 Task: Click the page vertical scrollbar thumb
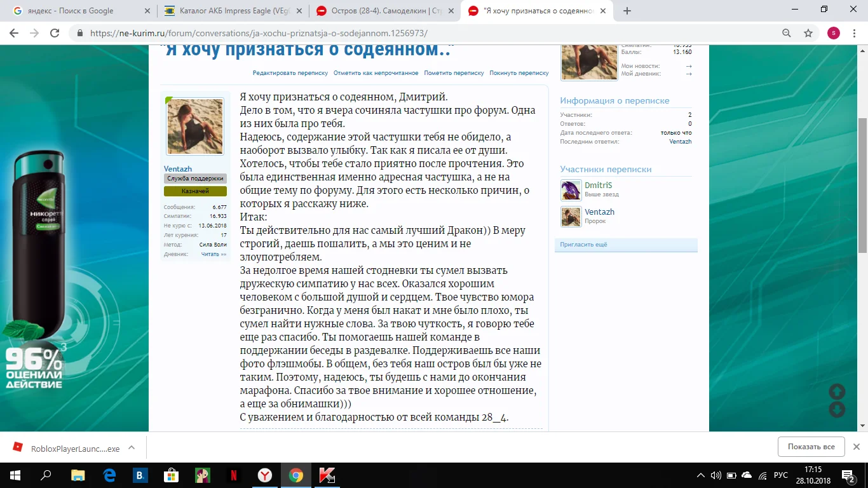(x=862, y=184)
